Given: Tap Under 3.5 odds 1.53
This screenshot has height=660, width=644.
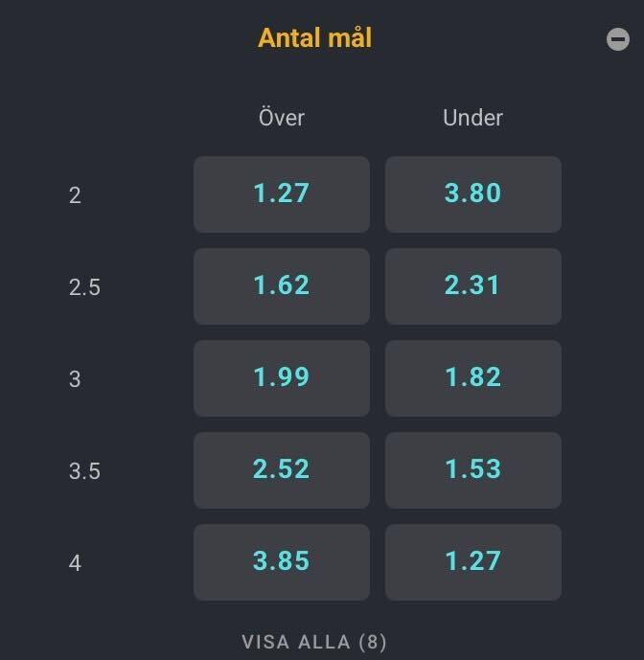Looking at the screenshot, I should click(x=472, y=469).
